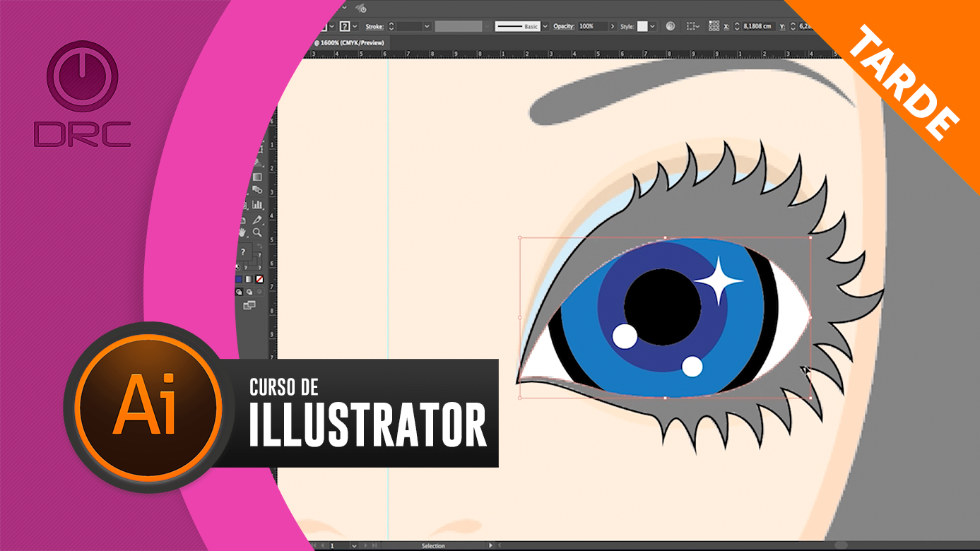This screenshot has height=551, width=980.
Task: Click the Fill box in toolbox
Action: [243, 252]
